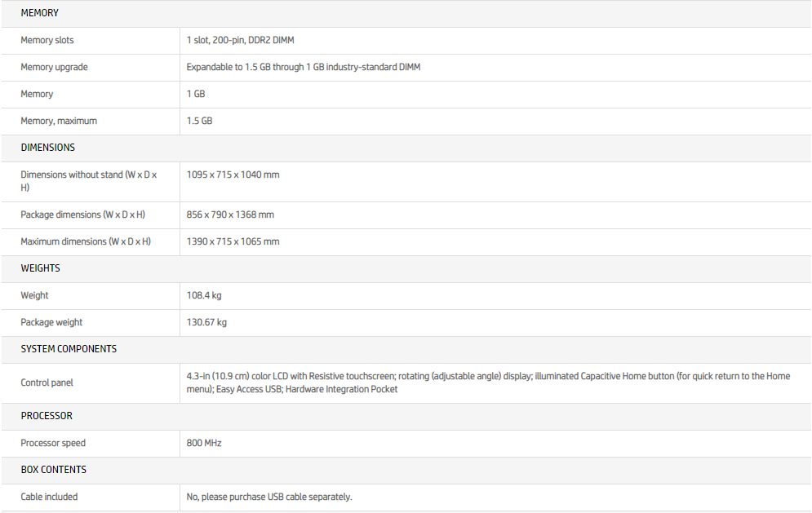Viewport: 812px width, 513px height.
Task: Click the MEMORY section header
Action: [x=39, y=13]
